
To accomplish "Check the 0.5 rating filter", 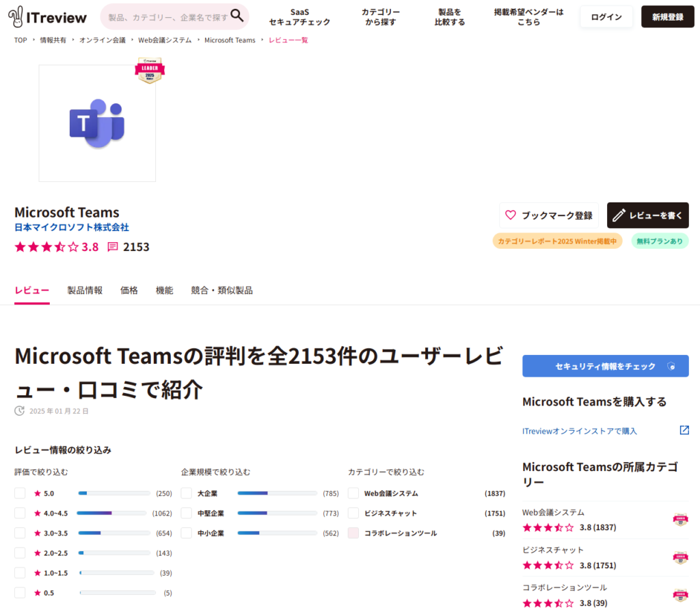I will coord(20,593).
